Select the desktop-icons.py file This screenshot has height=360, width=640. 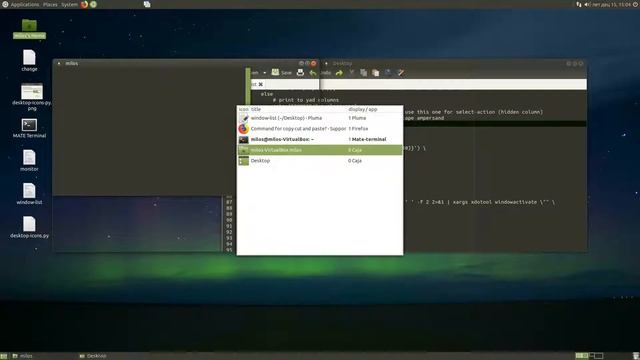tap(29, 227)
